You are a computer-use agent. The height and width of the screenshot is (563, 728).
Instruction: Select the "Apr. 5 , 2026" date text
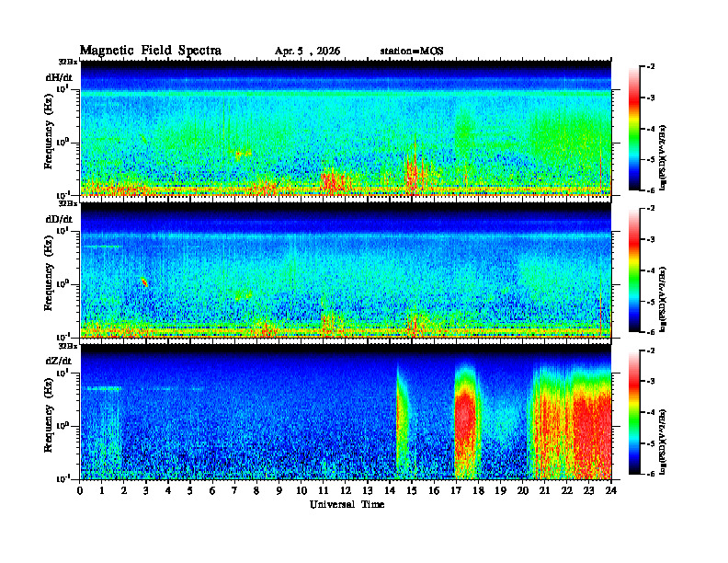tap(307, 52)
